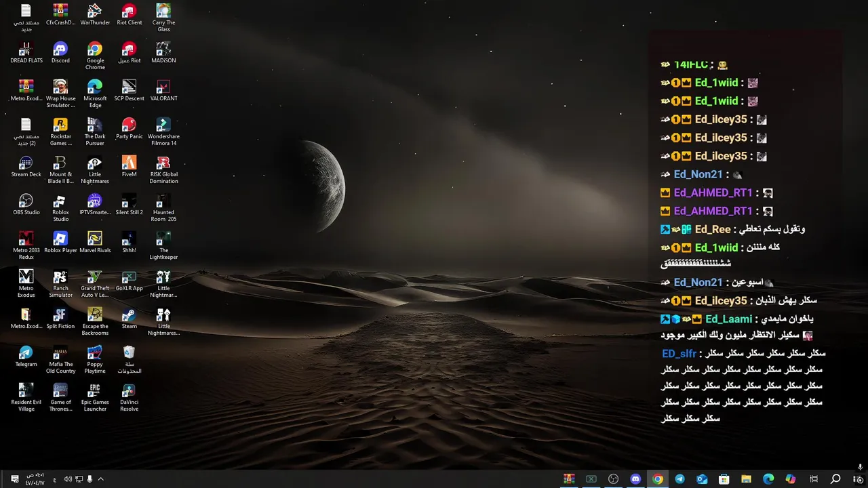Launch the Party Panic shortcut
The image size is (868, 488).
click(129, 129)
